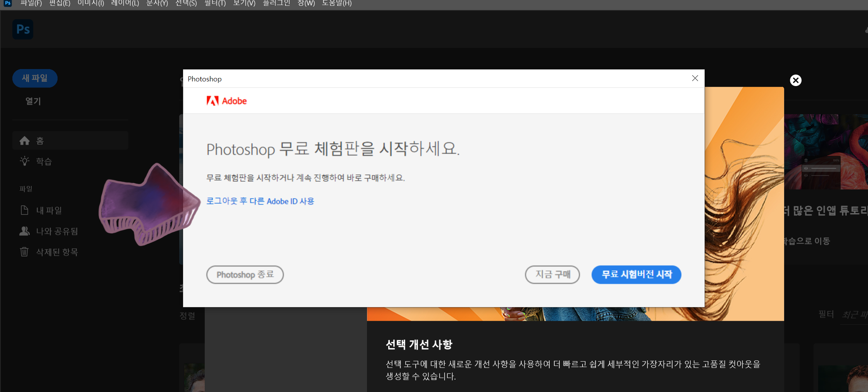Click the Photoshop title text of dialog
The height and width of the screenshot is (392, 868).
205,79
